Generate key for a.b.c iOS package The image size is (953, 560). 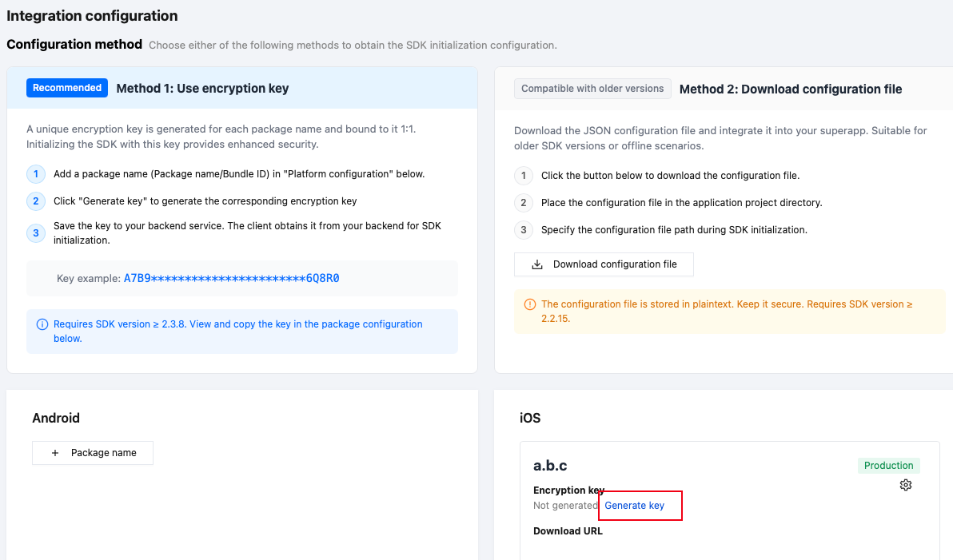(x=634, y=506)
